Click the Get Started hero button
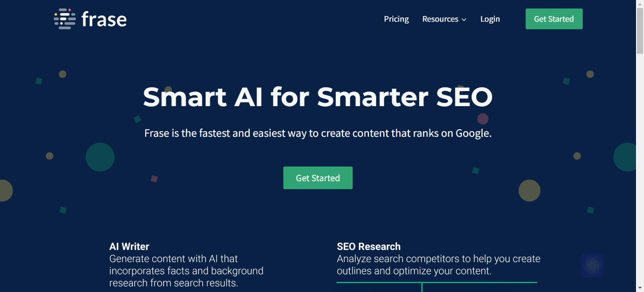 coord(318,178)
